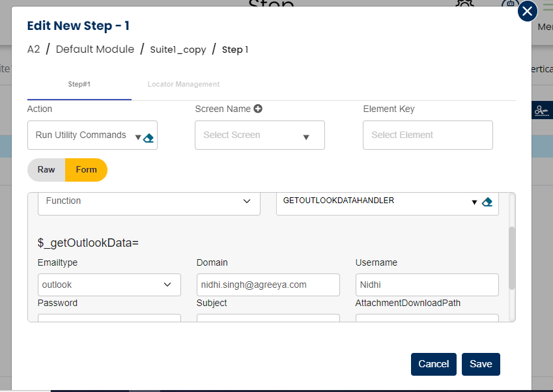Focus the Domain email field
The height and width of the screenshot is (392, 553).
pos(268,285)
